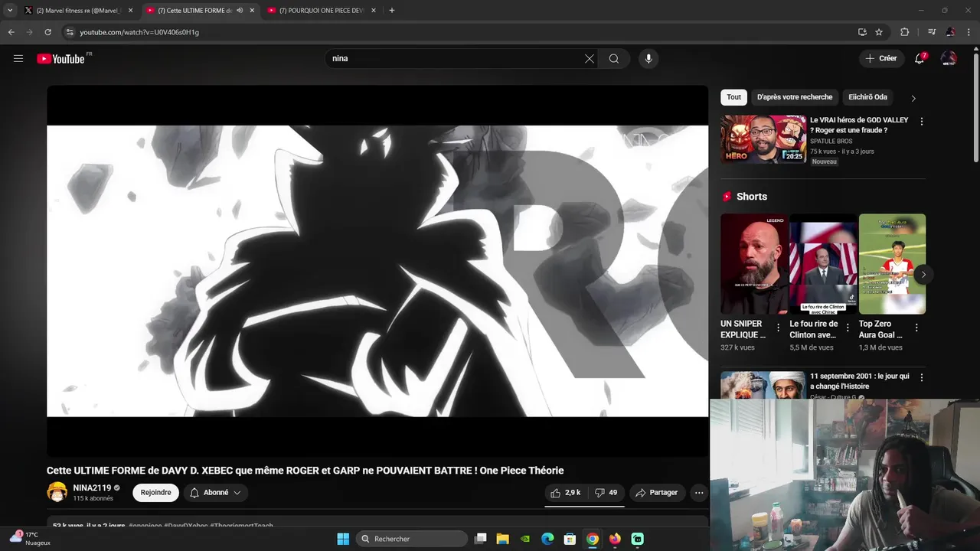This screenshot has width=980, height=551.
Task: Open GOD VALLEY video thumbnail
Action: pyautogui.click(x=763, y=139)
